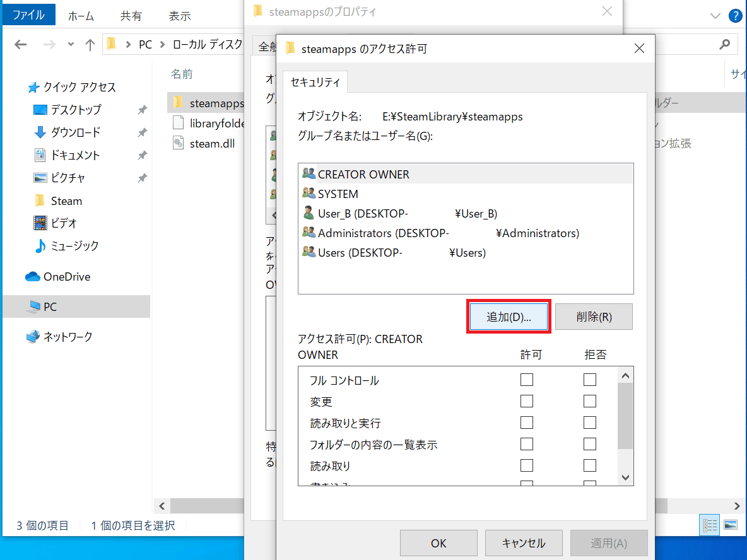
Task: Go up one folder level arrow
Action: pyautogui.click(x=90, y=45)
